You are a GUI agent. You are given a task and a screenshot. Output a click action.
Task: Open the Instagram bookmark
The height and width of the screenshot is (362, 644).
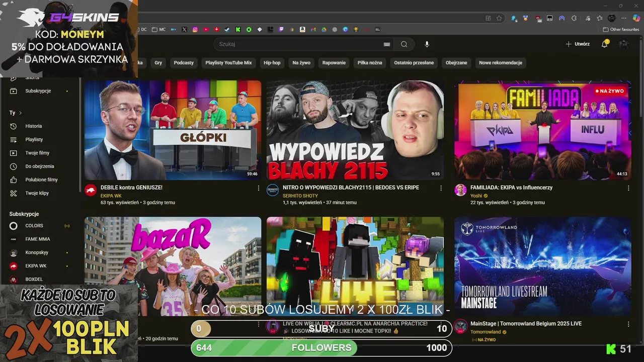[x=195, y=30]
